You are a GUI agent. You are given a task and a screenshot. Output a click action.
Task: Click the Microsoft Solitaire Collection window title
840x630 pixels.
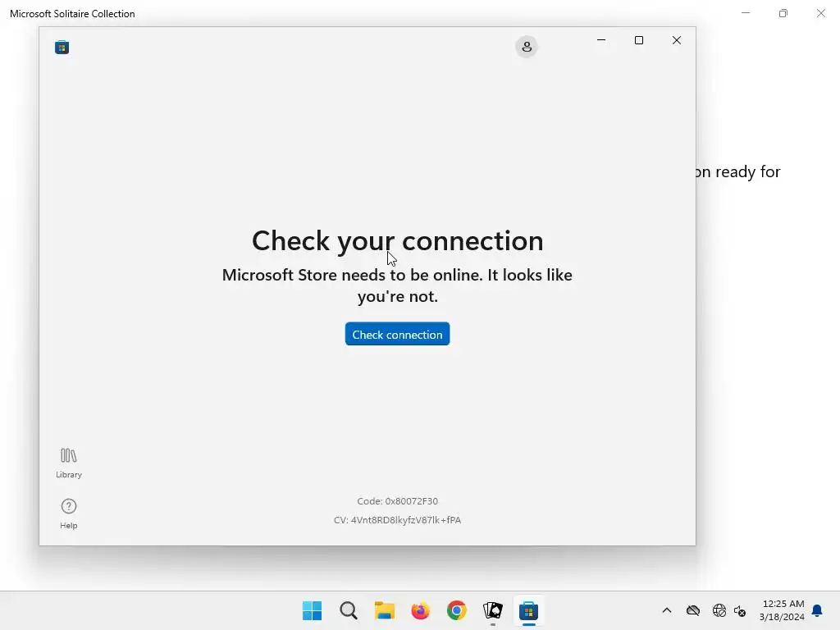coord(72,13)
